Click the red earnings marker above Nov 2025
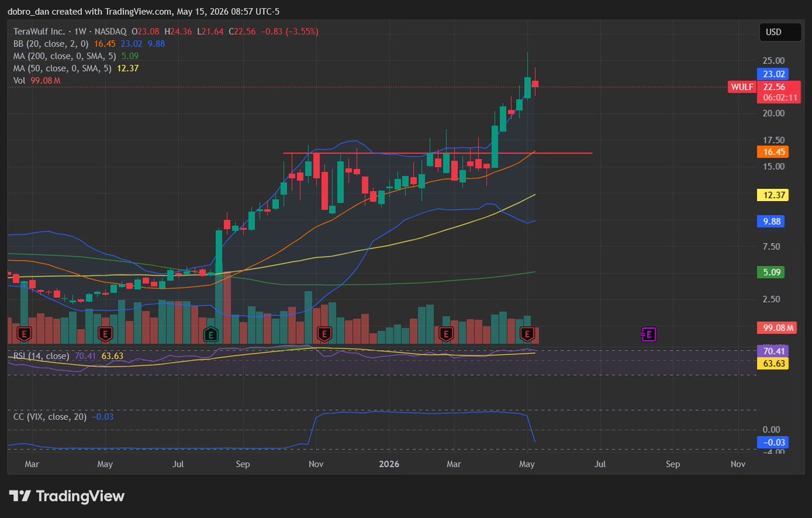This screenshot has height=518, width=812. click(324, 334)
